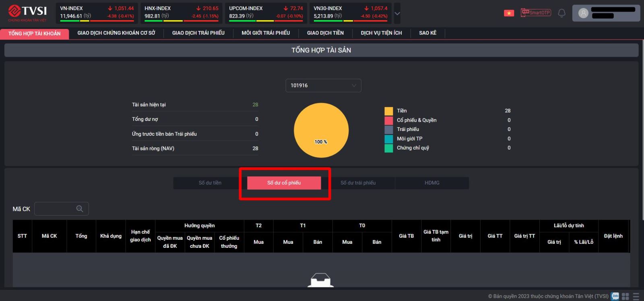Open SmartOTP icon in header

point(535,12)
